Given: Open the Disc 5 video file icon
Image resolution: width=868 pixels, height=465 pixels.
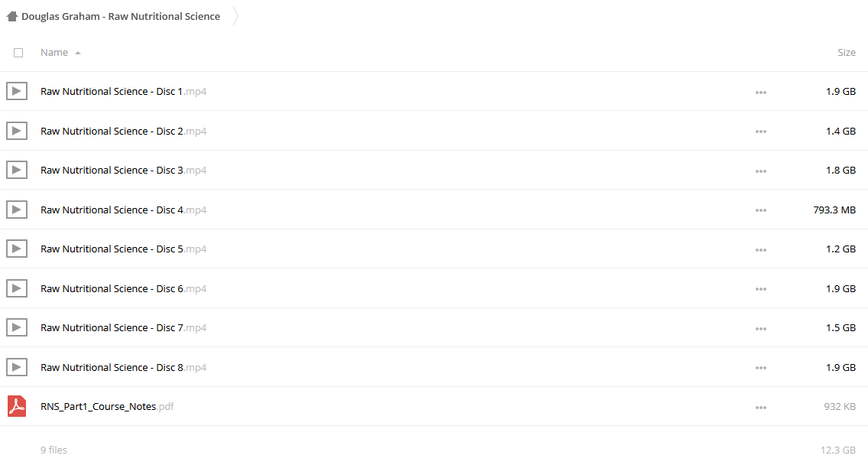Looking at the screenshot, I should [17, 249].
